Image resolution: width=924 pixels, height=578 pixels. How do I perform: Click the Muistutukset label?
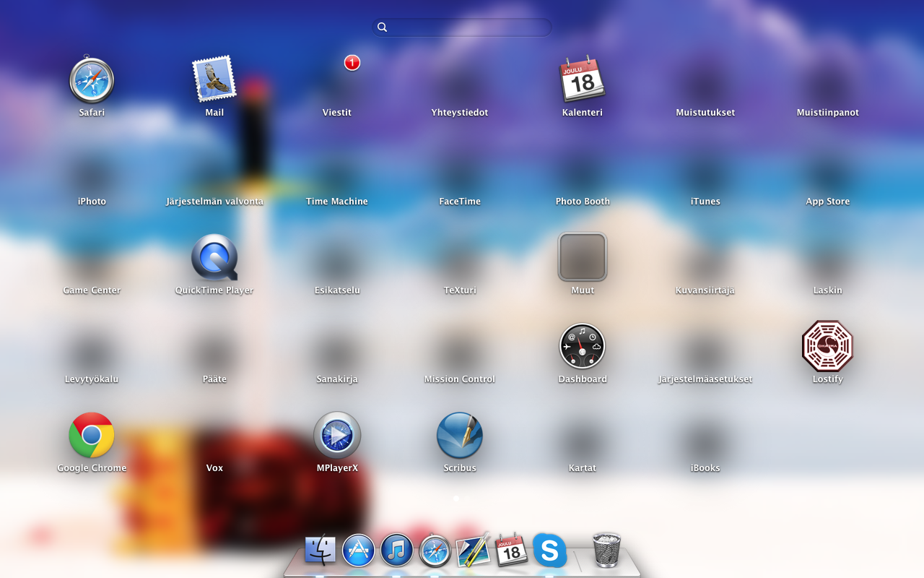705,113
